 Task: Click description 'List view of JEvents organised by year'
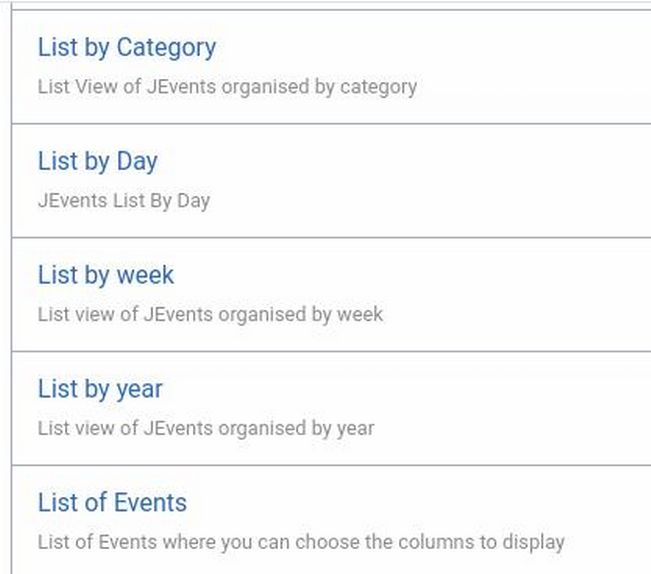(x=206, y=428)
